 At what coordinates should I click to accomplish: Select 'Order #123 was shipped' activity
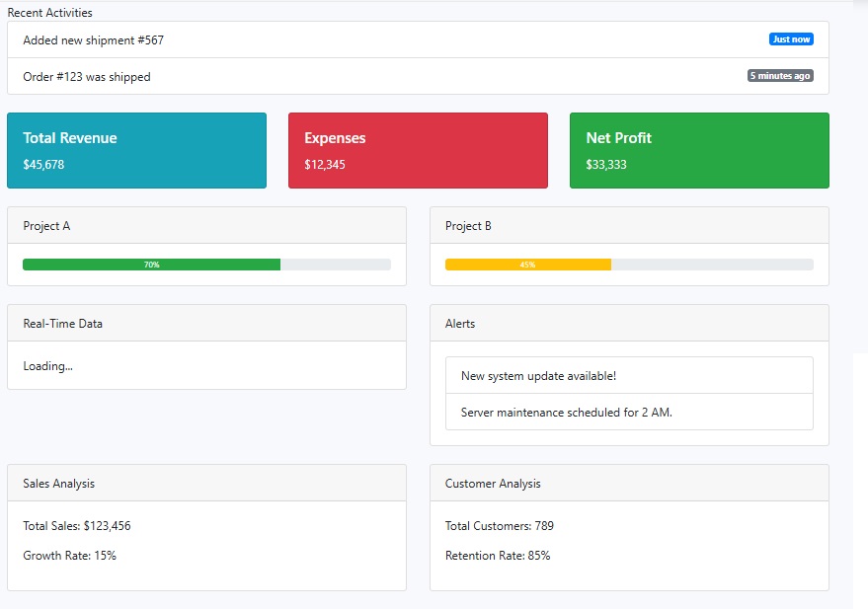(x=87, y=77)
